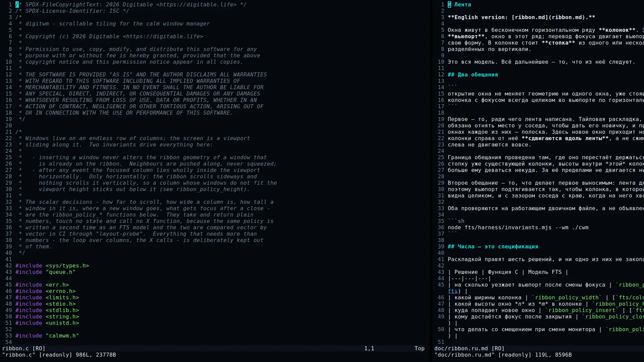
Task: Click the `ribbon_policy_insert` code span
Action: [582, 310]
